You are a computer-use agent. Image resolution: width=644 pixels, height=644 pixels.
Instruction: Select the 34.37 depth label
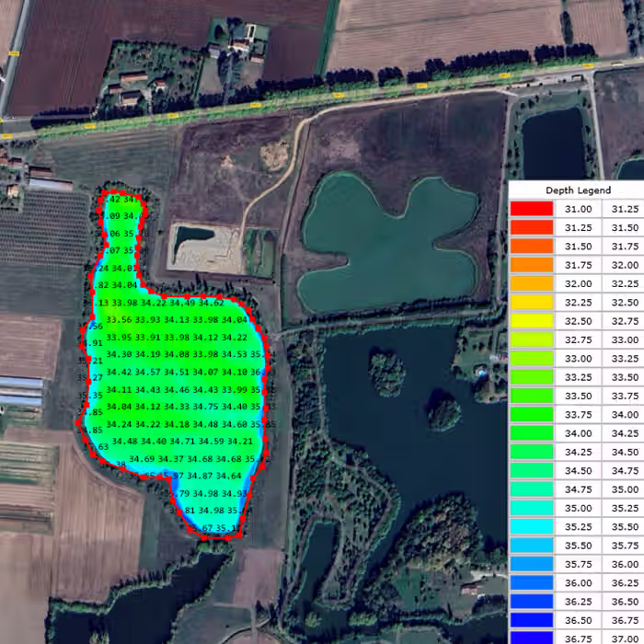coord(171,459)
